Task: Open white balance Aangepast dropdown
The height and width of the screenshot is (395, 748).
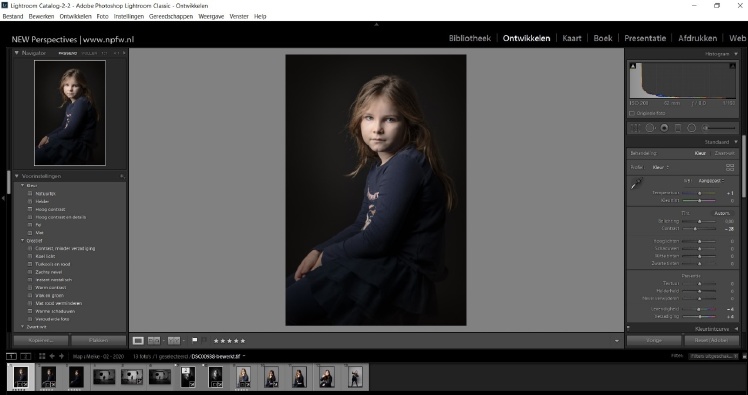Action: click(x=711, y=181)
